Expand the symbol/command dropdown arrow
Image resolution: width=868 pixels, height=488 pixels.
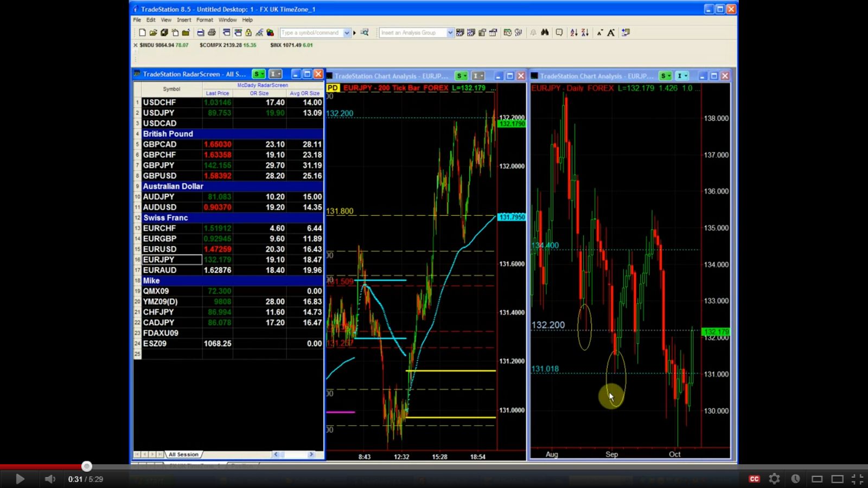point(347,33)
